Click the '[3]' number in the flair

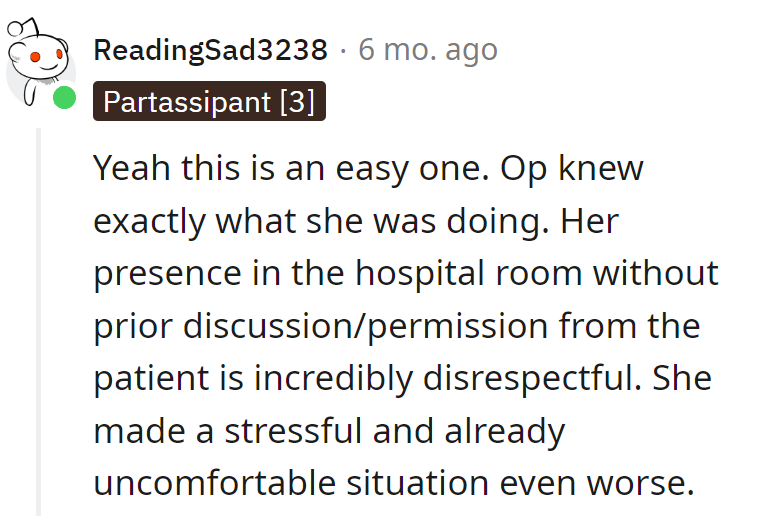coord(297,101)
